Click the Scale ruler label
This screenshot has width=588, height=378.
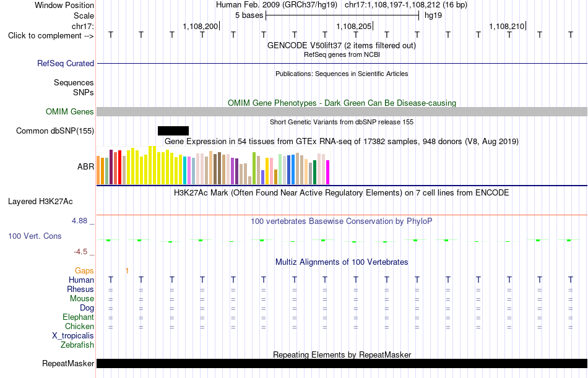[84, 15]
